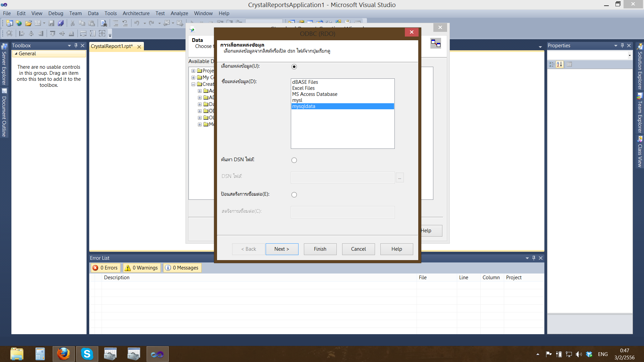This screenshot has height=362, width=644.
Task: Click the Align to Grid layout icon
Action: [9, 34]
